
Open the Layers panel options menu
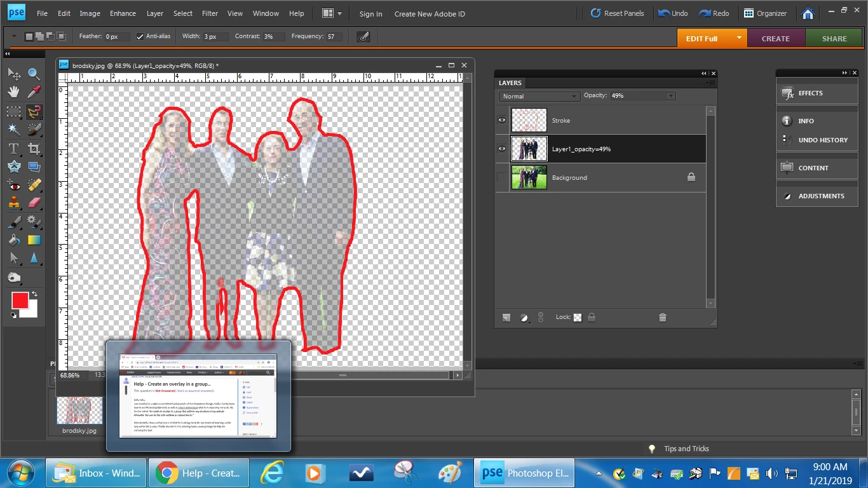[x=710, y=83]
